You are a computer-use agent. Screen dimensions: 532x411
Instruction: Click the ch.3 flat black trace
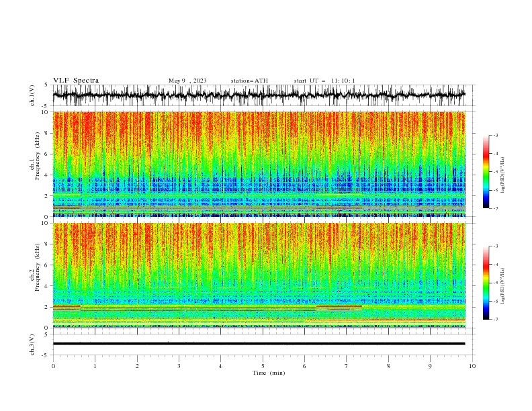[x=259, y=344]
